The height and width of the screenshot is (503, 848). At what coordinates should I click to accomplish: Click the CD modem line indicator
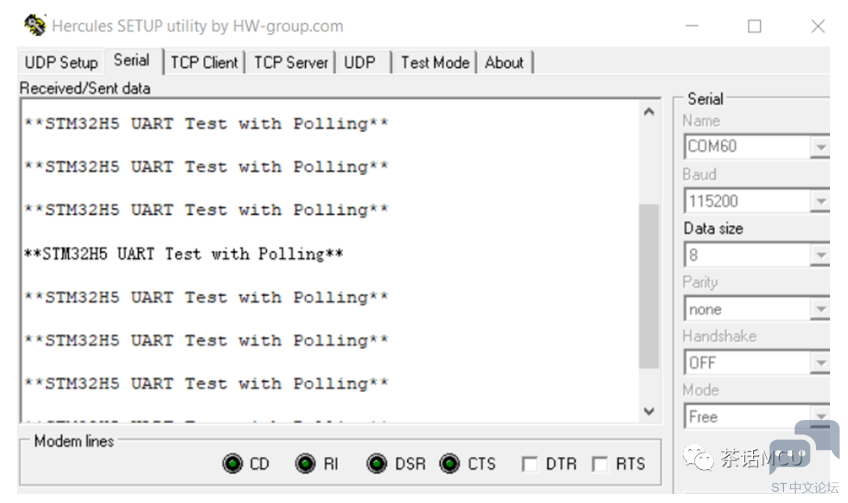pyautogui.click(x=233, y=464)
